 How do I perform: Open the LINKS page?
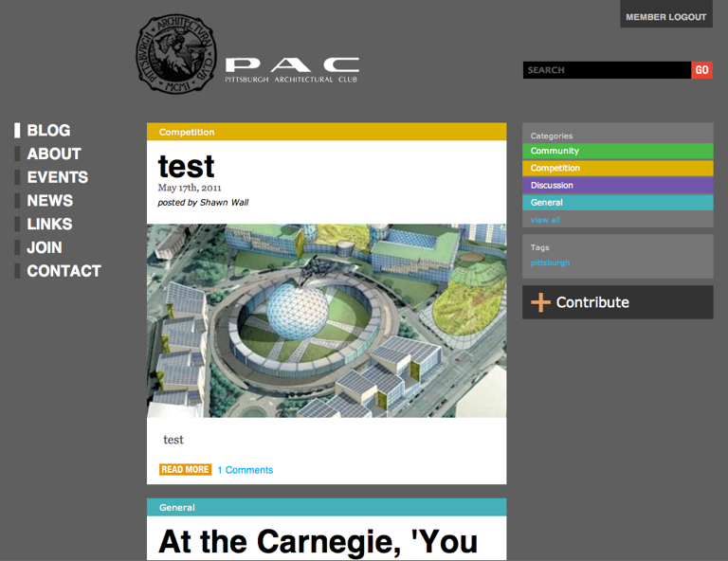coord(49,225)
